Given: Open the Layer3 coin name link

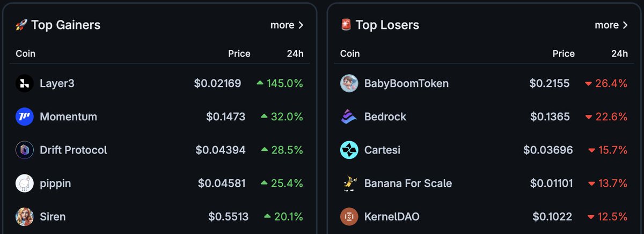Looking at the screenshot, I should (57, 83).
